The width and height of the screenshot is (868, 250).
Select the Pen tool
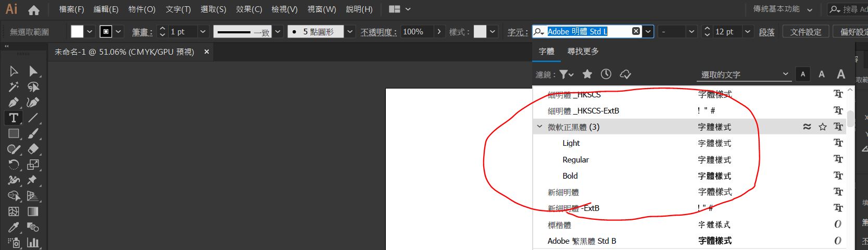tap(14, 103)
